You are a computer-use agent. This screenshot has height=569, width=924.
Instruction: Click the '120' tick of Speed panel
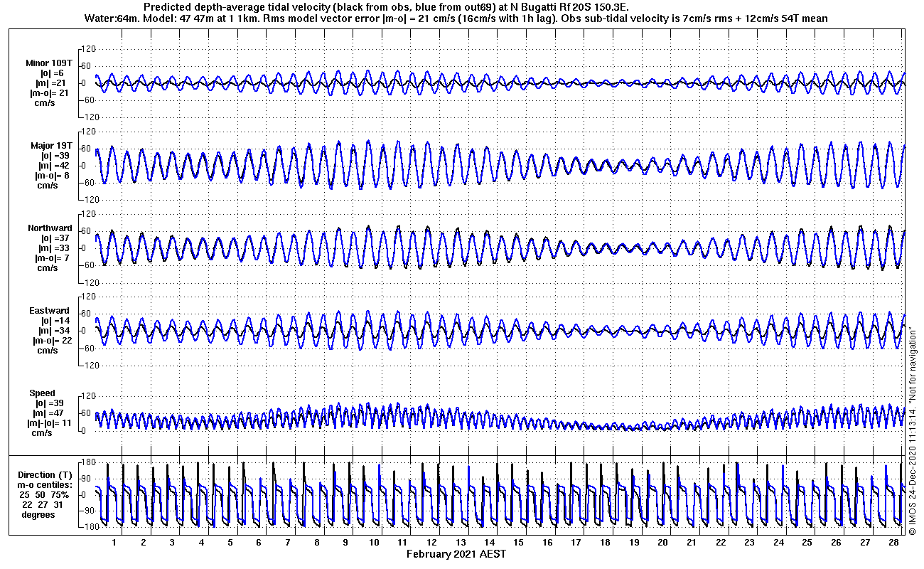tap(88, 396)
